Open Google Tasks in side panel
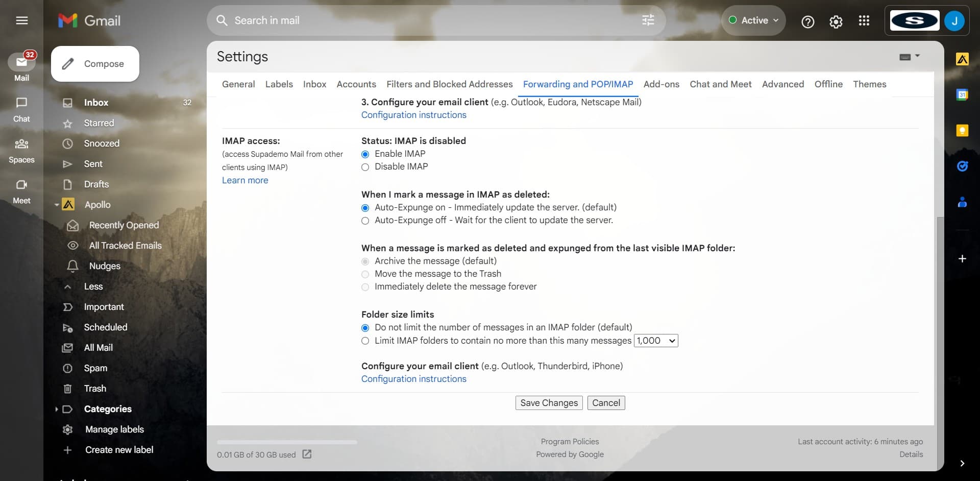This screenshot has width=980, height=481. [x=962, y=166]
